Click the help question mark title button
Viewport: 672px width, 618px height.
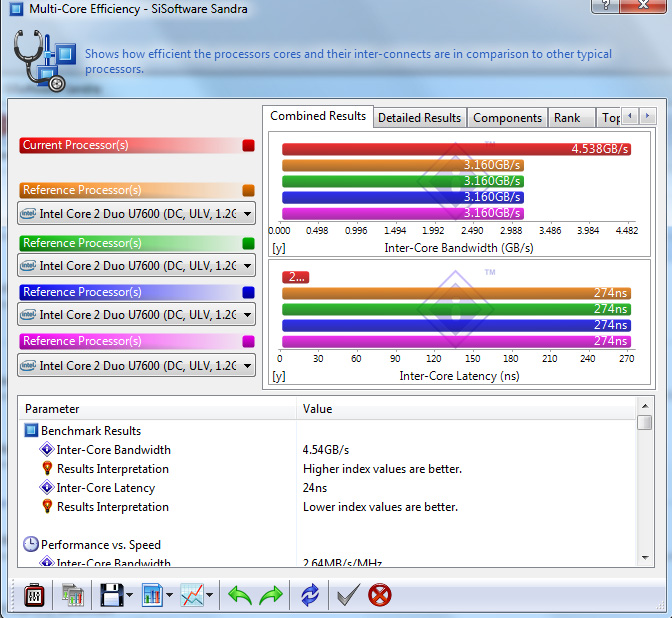[606, 6]
